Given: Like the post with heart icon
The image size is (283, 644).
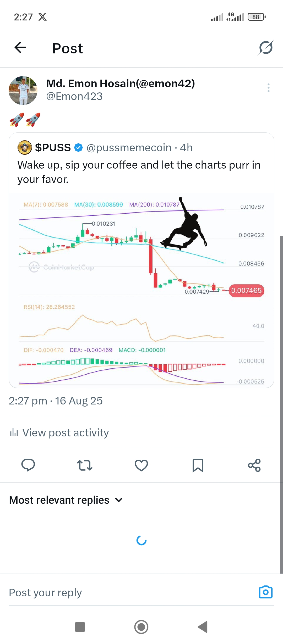Looking at the screenshot, I should [141, 465].
